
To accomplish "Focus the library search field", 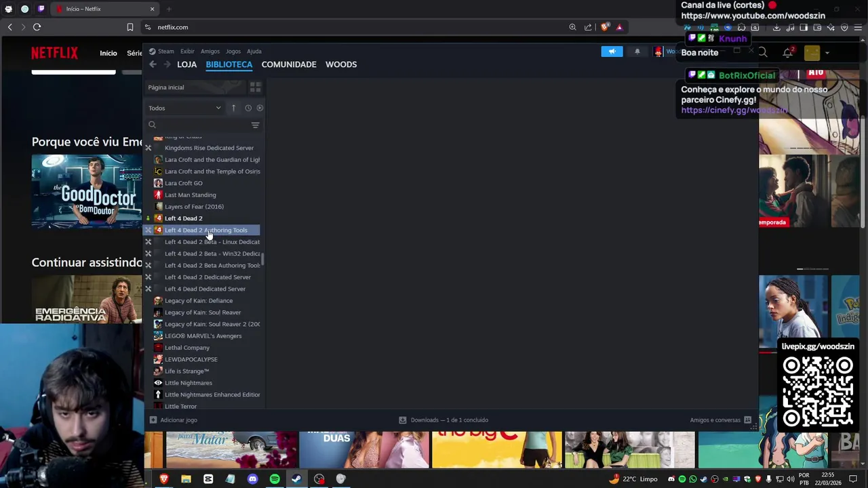I will pos(198,125).
